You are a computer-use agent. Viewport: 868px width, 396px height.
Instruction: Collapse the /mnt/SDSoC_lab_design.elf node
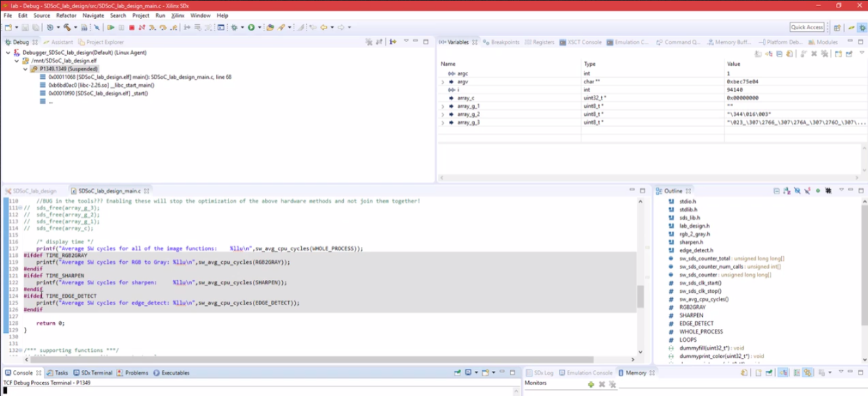tap(17, 60)
